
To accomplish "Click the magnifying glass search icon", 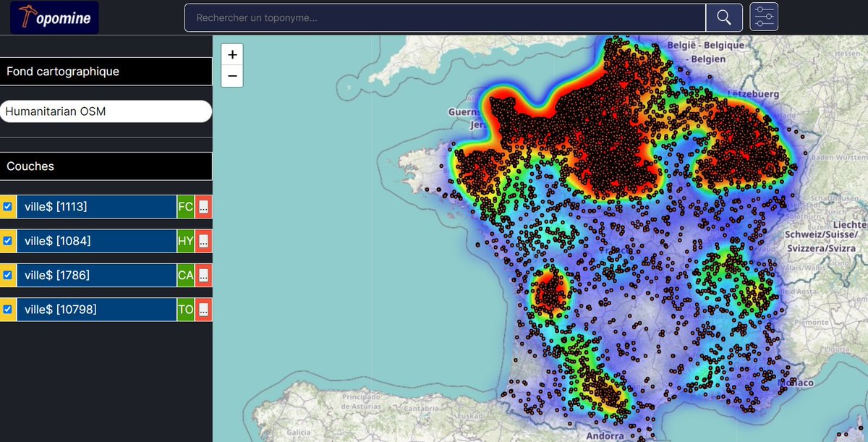I will click(x=724, y=17).
